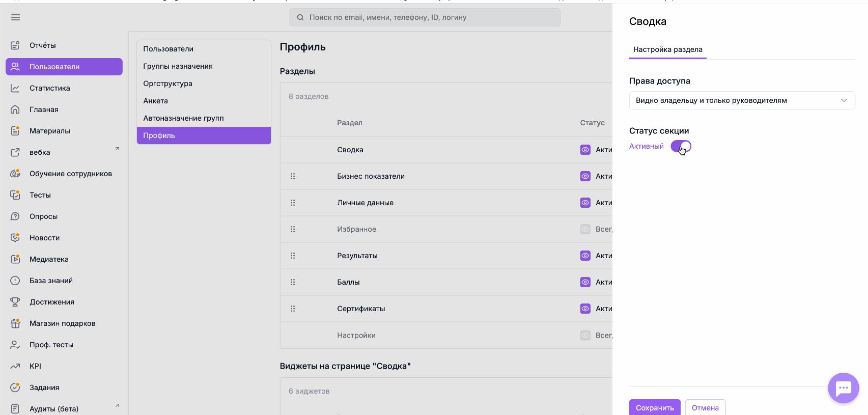
Task: Click the Главная home icon
Action: [15, 109]
